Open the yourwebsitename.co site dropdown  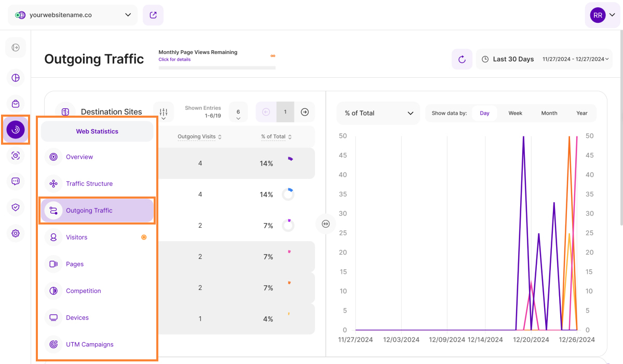73,15
